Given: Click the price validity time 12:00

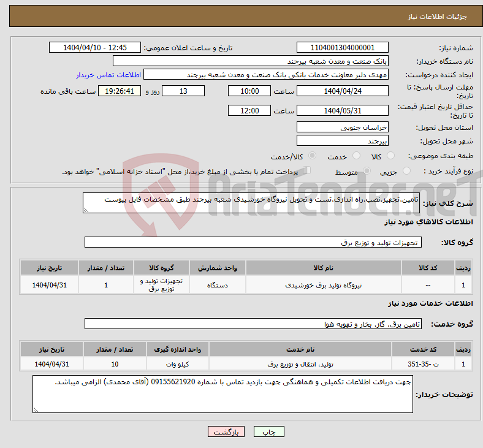Looking at the screenshot, I should pos(249,110).
